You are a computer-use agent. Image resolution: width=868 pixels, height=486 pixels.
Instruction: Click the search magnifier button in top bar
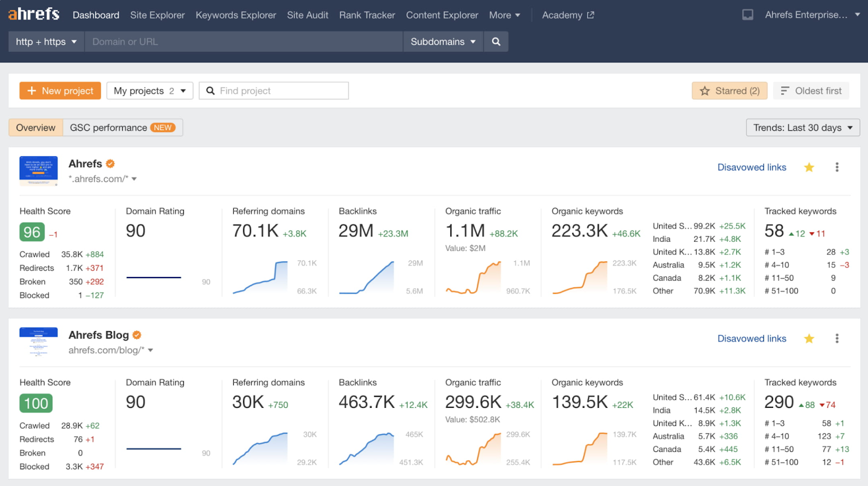(x=496, y=42)
